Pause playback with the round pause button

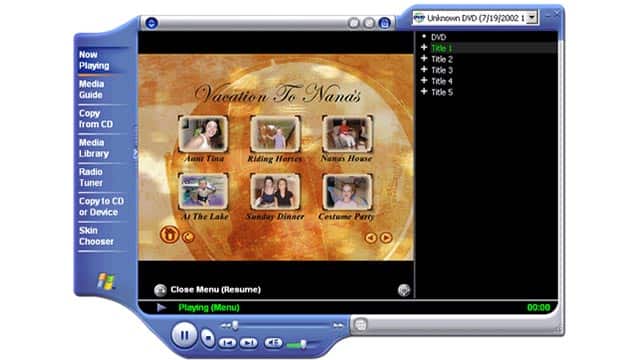pyautogui.click(x=184, y=336)
